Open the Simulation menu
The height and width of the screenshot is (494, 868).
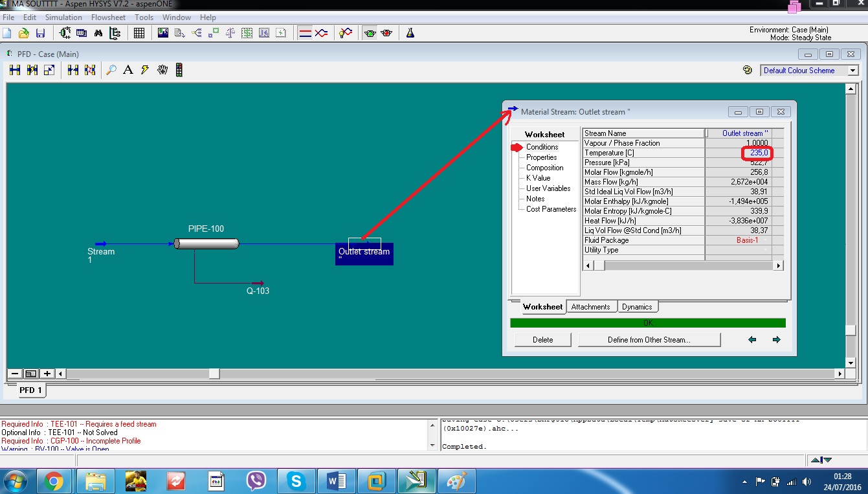pos(63,17)
